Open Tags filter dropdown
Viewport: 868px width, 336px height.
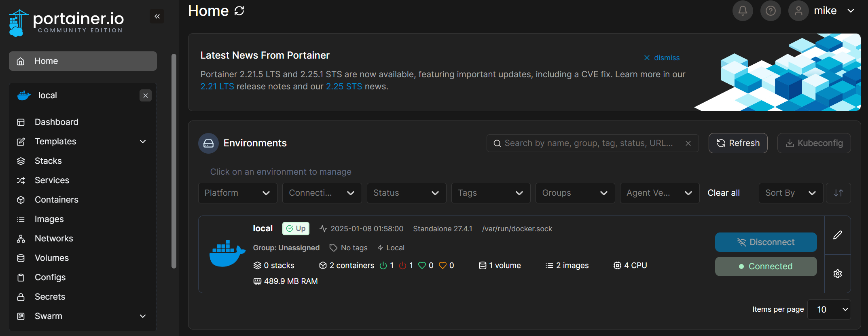click(491, 193)
